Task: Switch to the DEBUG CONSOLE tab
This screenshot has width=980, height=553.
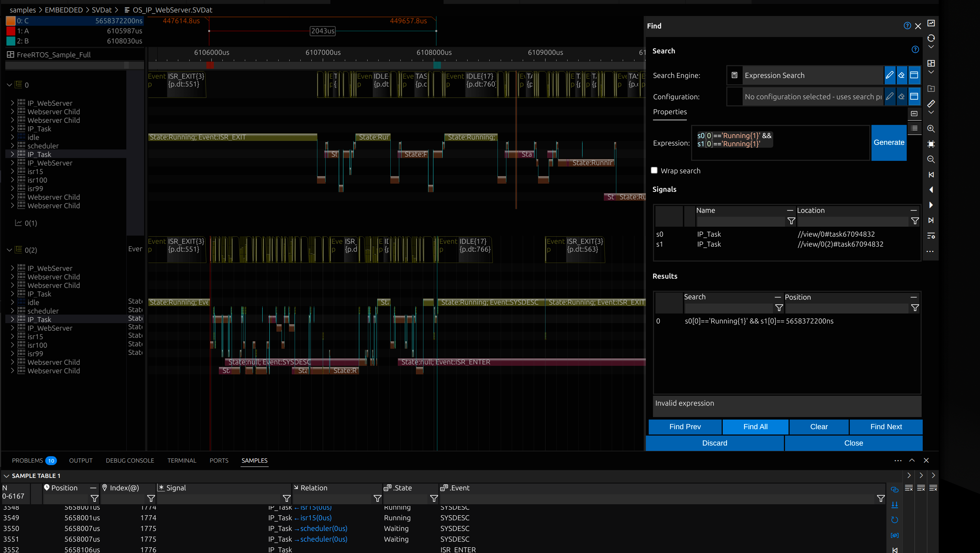Action: point(130,460)
